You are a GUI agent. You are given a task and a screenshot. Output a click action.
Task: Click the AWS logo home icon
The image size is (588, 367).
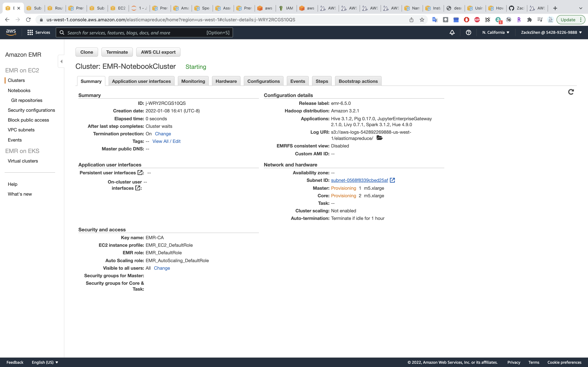click(x=11, y=32)
